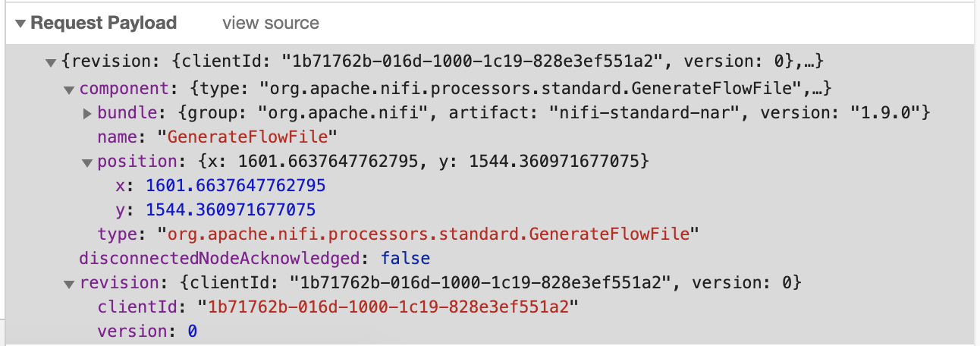Select the type property string value
Viewport: 980px width, 346px height.
pyautogui.click(x=427, y=234)
